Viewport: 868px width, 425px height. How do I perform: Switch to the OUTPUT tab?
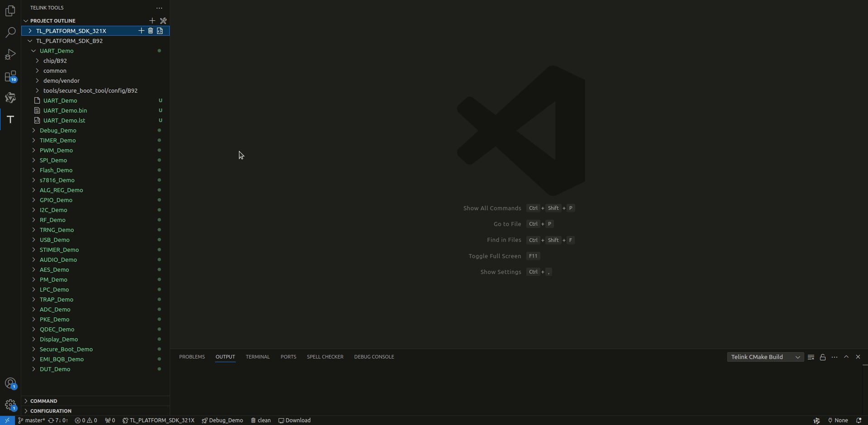pyautogui.click(x=225, y=357)
